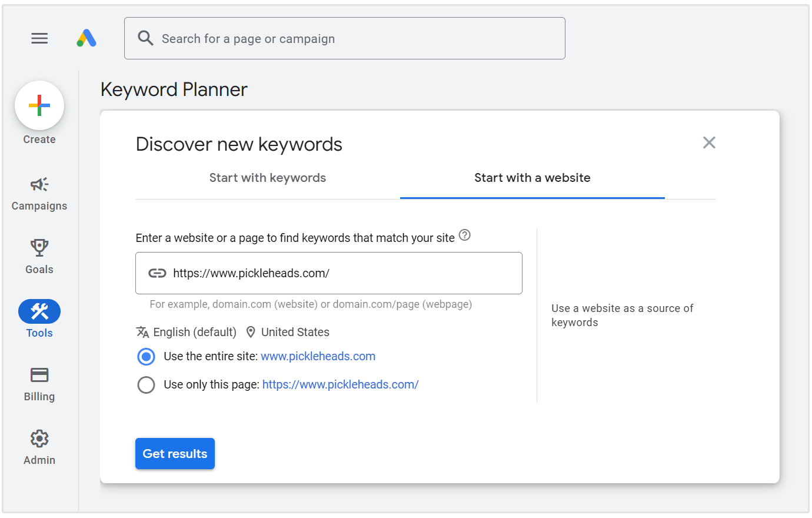Open the Campaigns section in the sidebar
The height and width of the screenshot is (518, 812).
(x=39, y=194)
